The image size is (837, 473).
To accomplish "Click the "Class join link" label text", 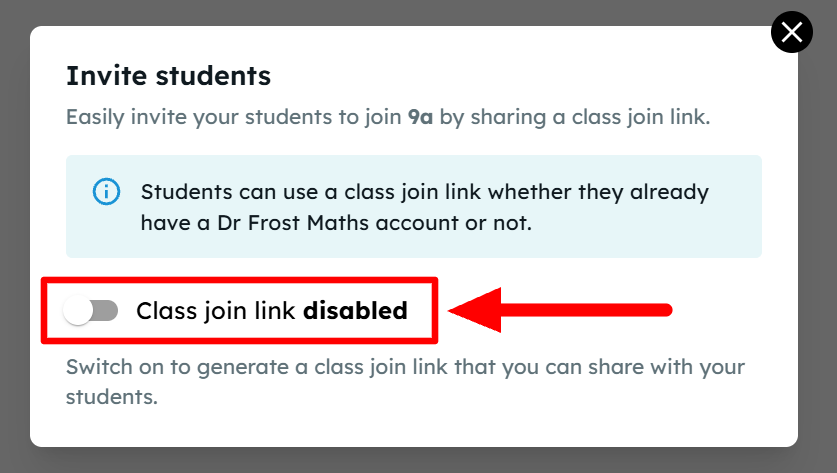I will click(x=216, y=311).
